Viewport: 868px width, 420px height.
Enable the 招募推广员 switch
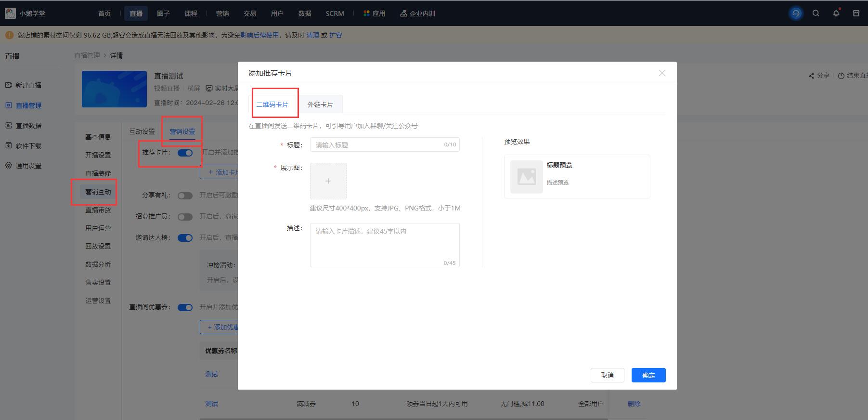tap(185, 217)
